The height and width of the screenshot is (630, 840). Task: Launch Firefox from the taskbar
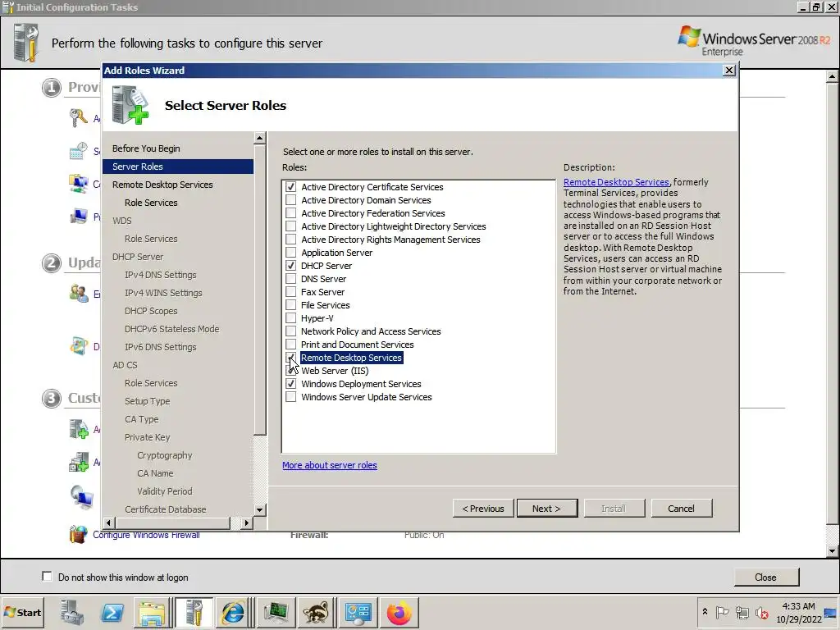pyautogui.click(x=399, y=612)
